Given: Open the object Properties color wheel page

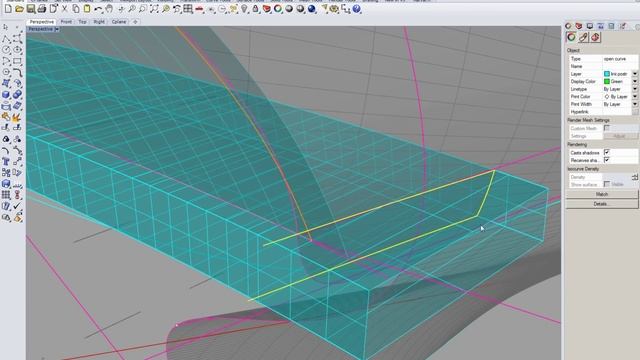Looking at the screenshot, I should pyautogui.click(x=571, y=37).
